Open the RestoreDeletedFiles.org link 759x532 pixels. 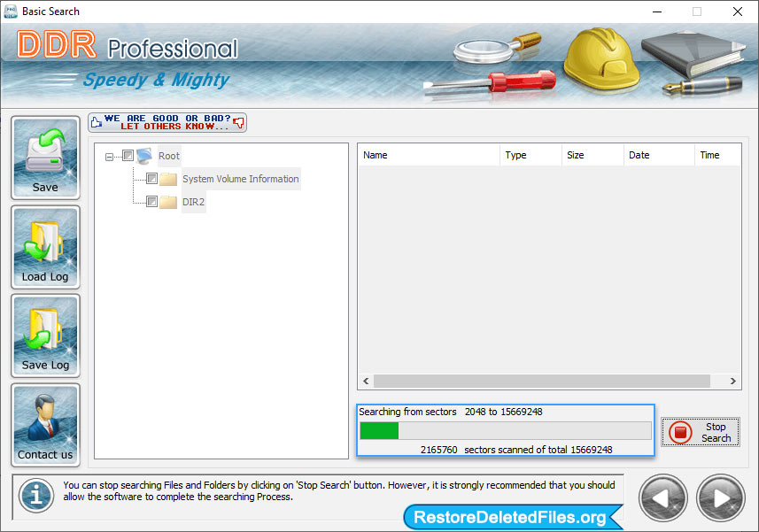click(x=513, y=517)
